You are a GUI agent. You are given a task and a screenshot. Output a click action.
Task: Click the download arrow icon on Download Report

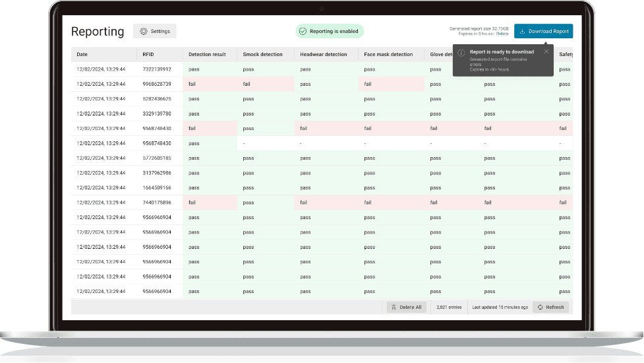(522, 31)
